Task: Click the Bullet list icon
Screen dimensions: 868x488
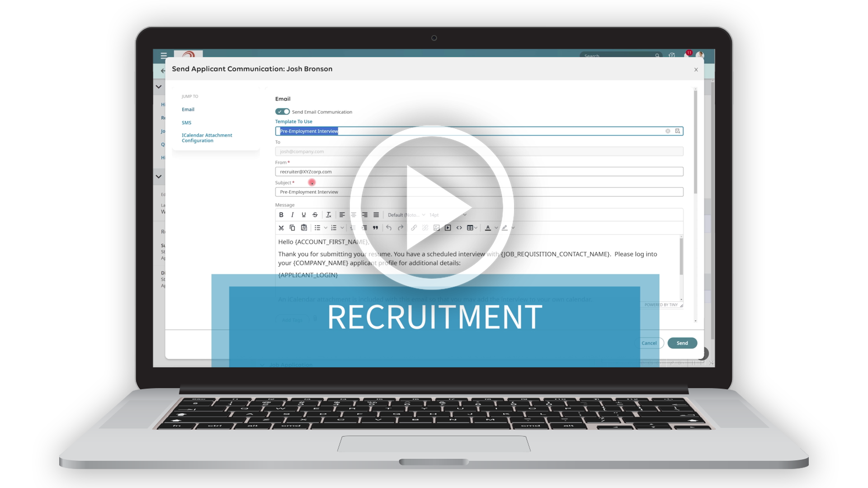Action: (317, 228)
